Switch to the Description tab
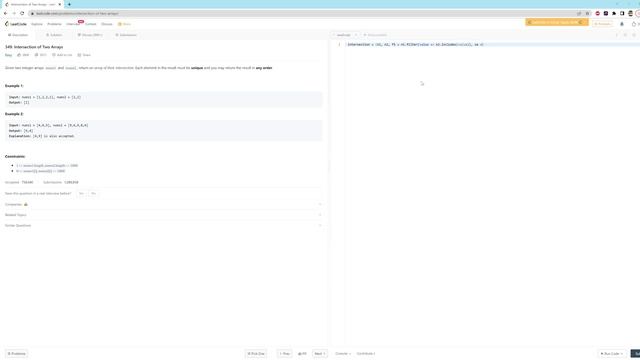 point(18,35)
